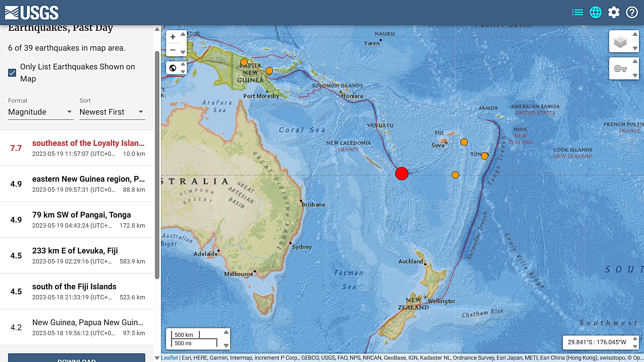
Task: Click the globe map icon in header
Action: click(x=596, y=12)
